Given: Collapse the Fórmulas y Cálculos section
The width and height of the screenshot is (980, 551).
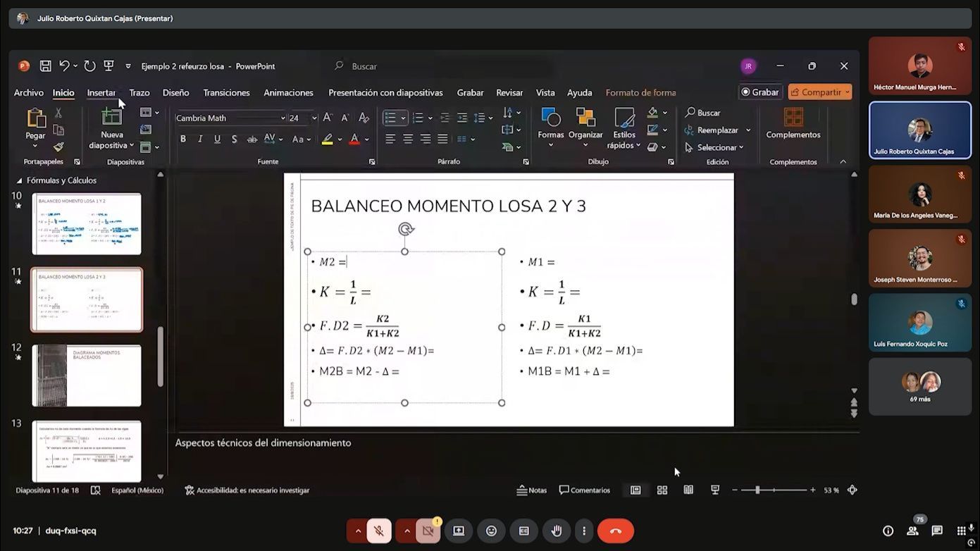Looking at the screenshot, I should click(19, 180).
